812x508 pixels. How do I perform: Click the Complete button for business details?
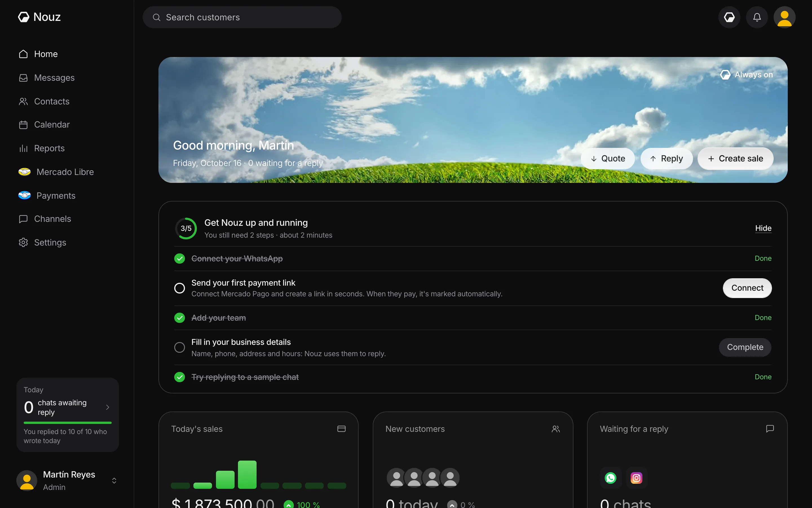tap(745, 347)
